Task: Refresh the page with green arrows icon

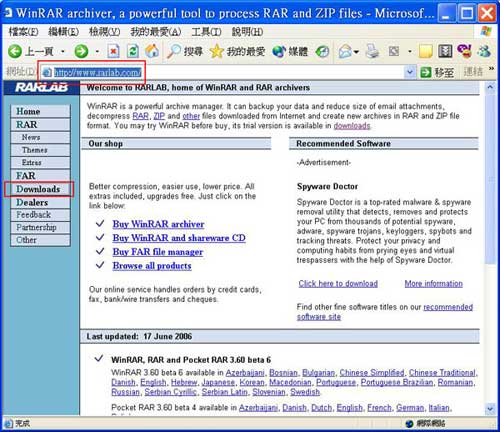Action: click(133, 51)
